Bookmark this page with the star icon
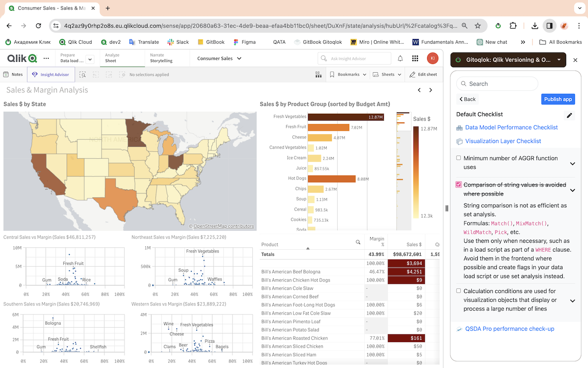 point(478,26)
